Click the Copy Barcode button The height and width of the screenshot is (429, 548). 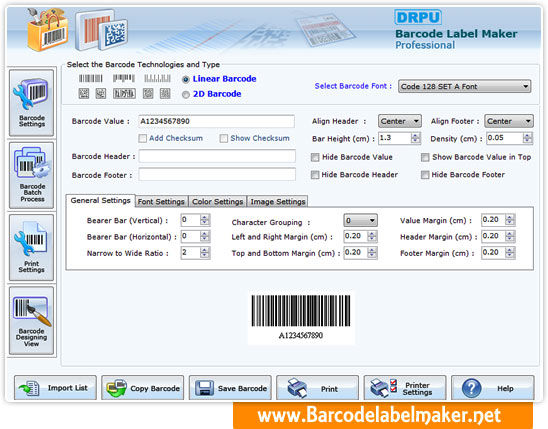tap(143, 388)
